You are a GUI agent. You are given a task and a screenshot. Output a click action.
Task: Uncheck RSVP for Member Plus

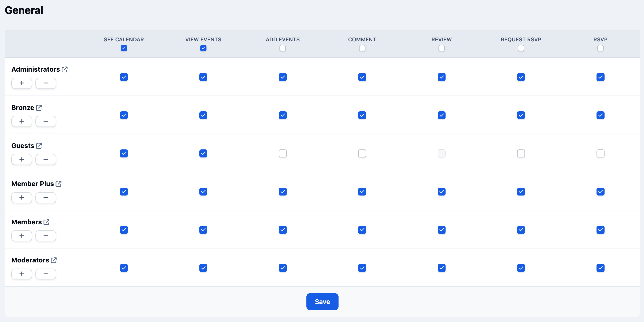[600, 192]
